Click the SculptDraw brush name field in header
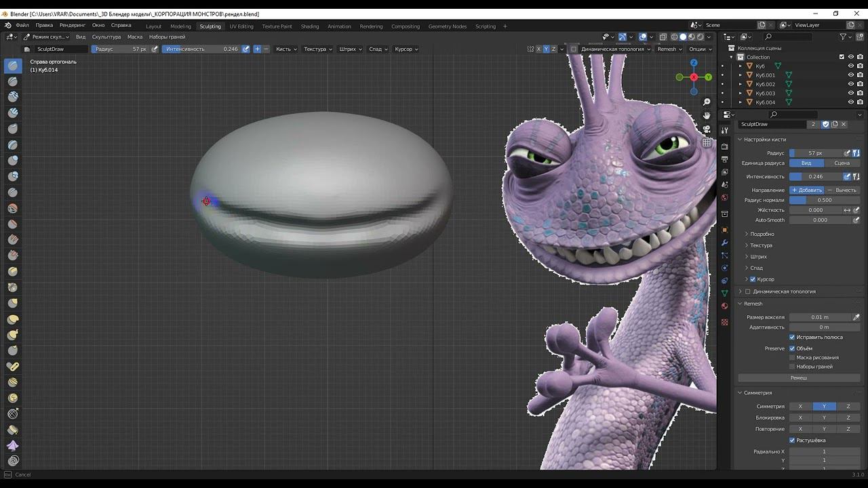868x488 pixels. [61, 49]
